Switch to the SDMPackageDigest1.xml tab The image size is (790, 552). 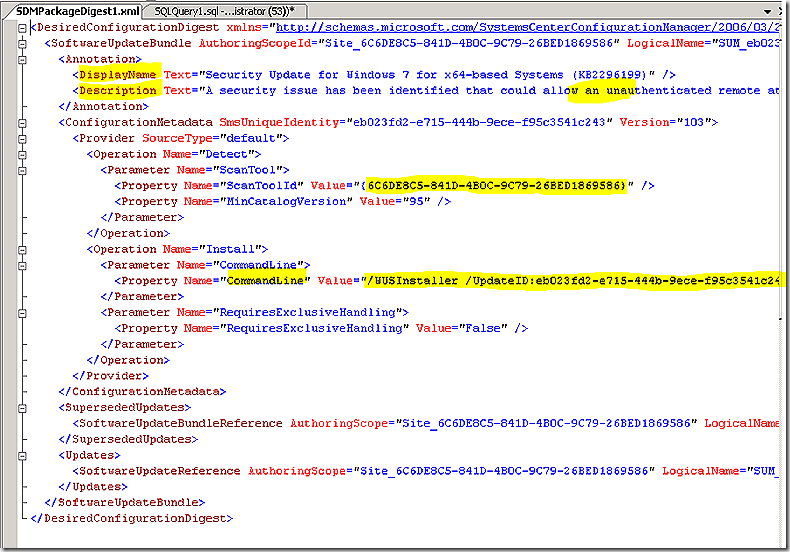(77, 11)
